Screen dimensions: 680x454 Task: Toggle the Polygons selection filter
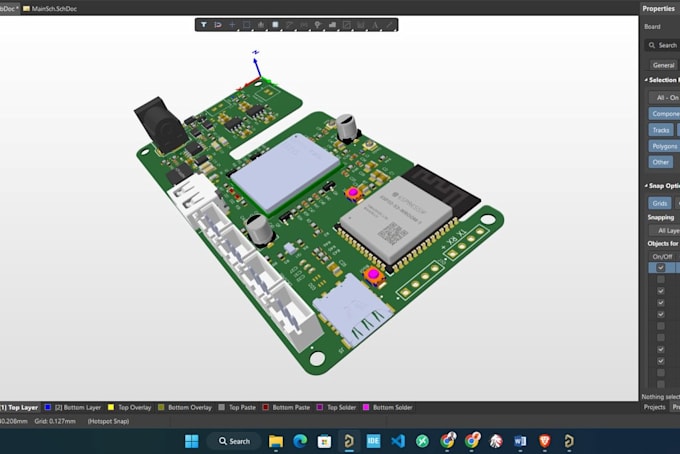pyautogui.click(x=664, y=146)
